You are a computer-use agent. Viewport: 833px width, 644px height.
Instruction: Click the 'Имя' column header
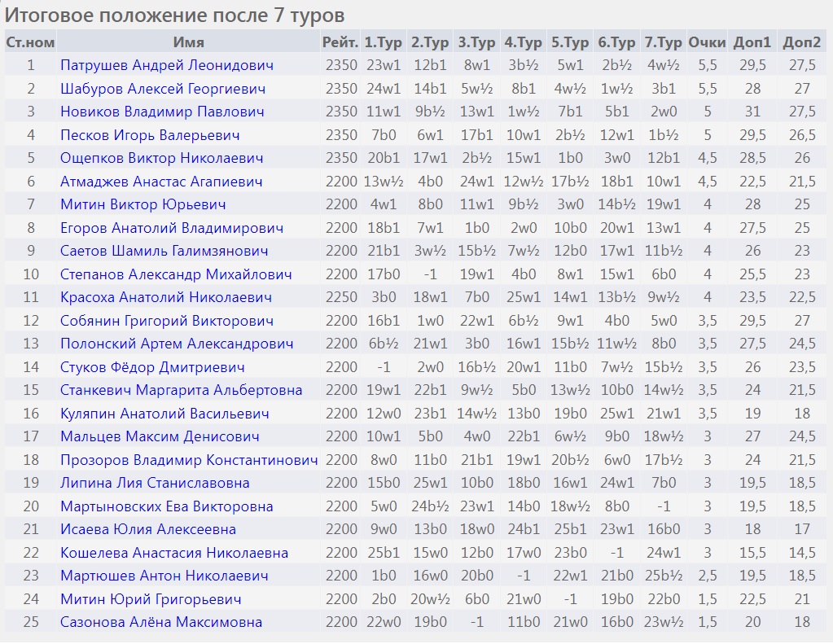point(189,42)
